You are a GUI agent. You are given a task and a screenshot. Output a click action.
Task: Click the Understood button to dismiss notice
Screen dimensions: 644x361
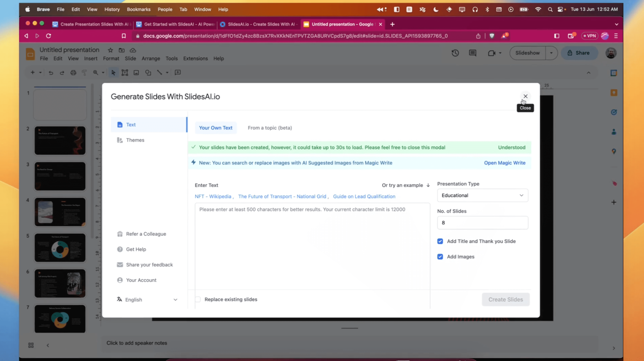pos(511,147)
